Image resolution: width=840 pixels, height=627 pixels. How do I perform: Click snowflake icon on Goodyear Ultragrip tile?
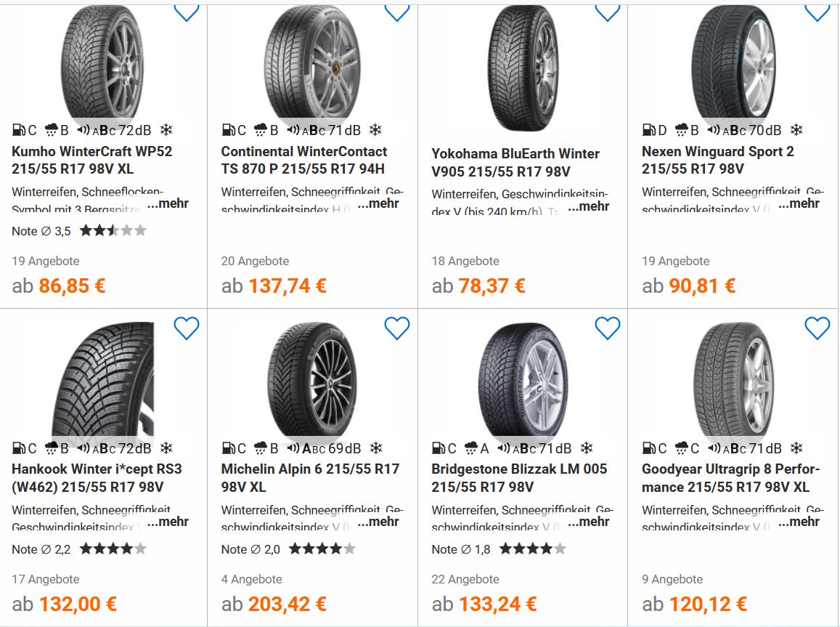[x=796, y=448]
